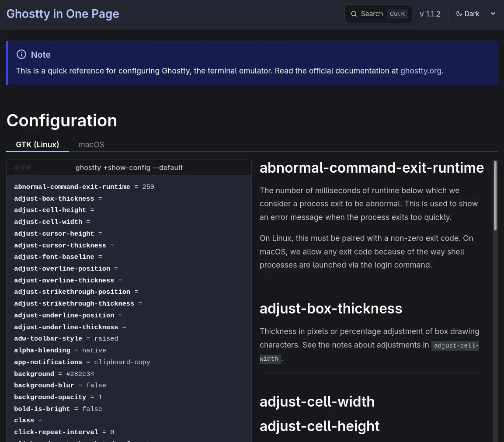
Task: Click the abnormal-command-exit-runtime heading
Action: 372,168
